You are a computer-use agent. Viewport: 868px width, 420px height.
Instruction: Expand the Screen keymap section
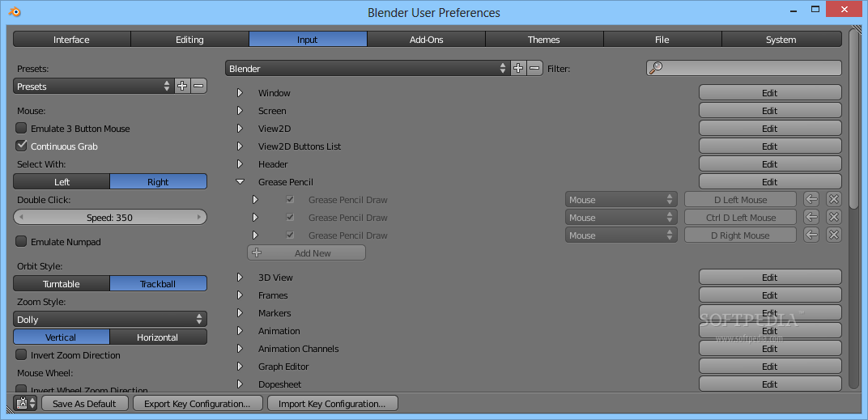click(240, 111)
